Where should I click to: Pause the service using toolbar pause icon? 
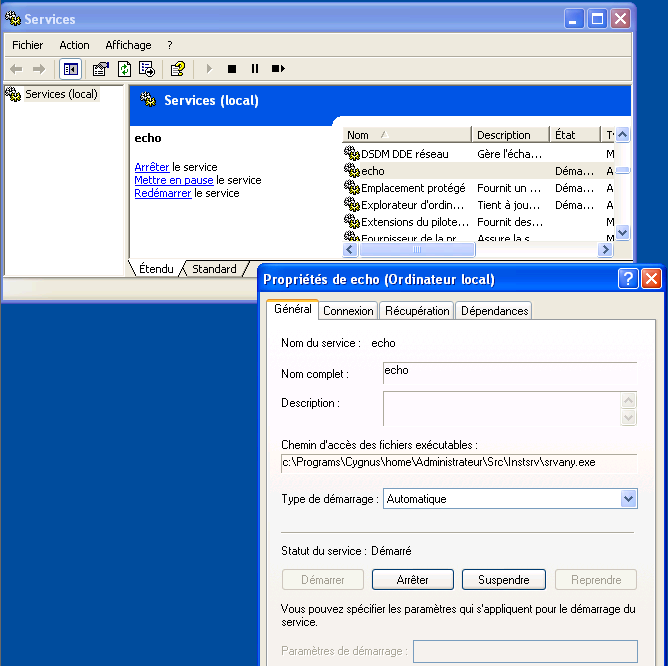pyautogui.click(x=255, y=69)
